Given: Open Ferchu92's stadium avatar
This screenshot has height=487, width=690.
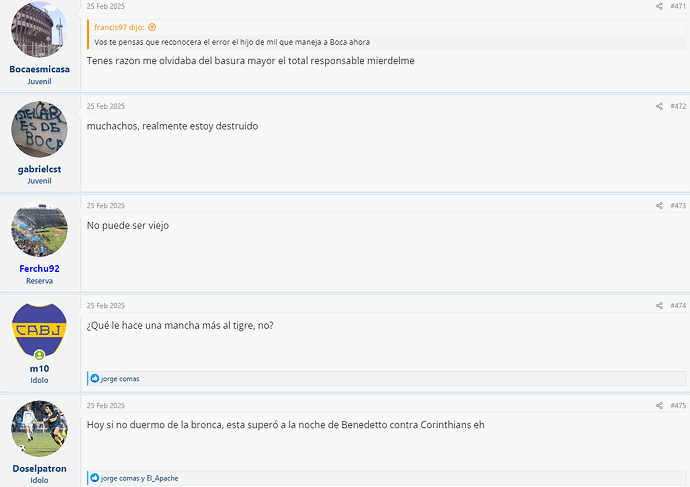Looking at the screenshot, I should pos(39,229).
